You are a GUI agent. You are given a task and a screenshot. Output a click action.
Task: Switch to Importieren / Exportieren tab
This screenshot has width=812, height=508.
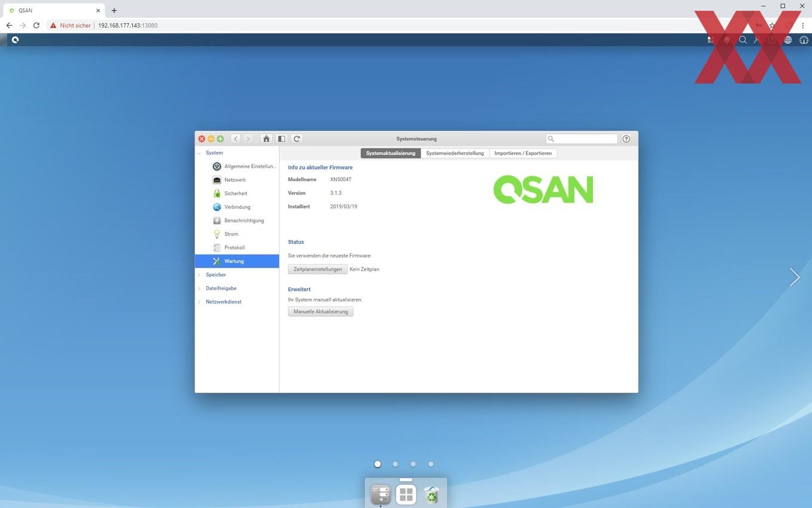click(x=523, y=153)
